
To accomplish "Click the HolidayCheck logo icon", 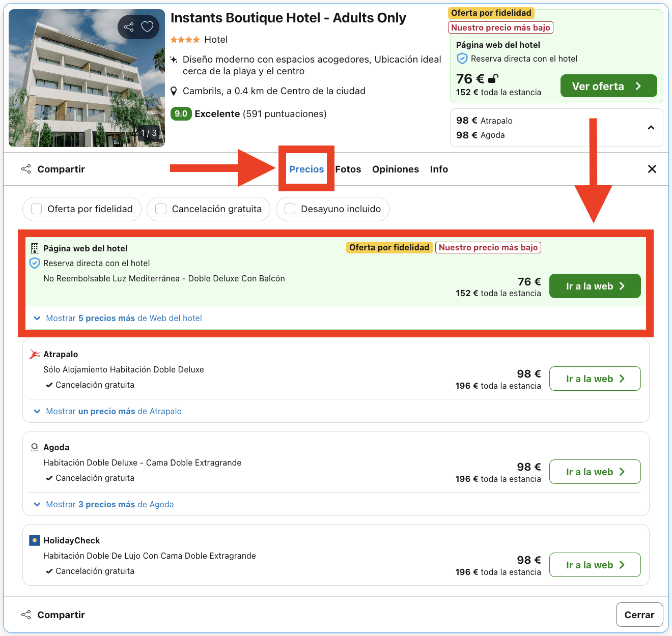I will (x=34, y=540).
